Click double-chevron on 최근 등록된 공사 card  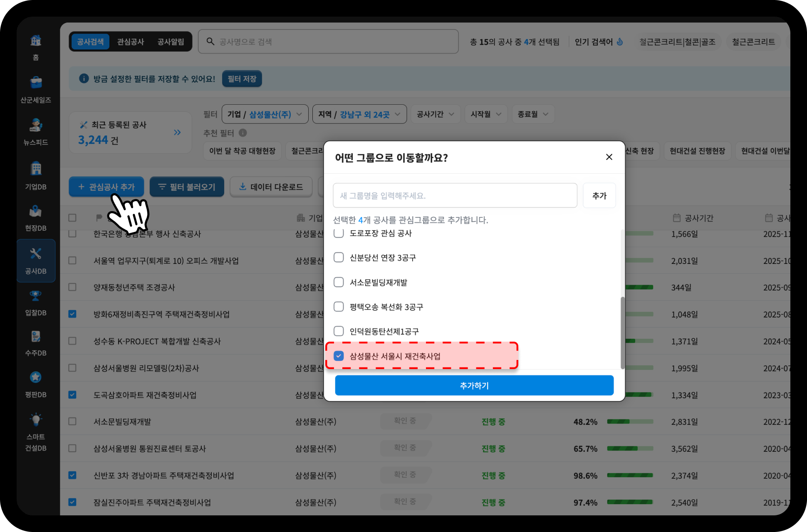[x=178, y=133]
